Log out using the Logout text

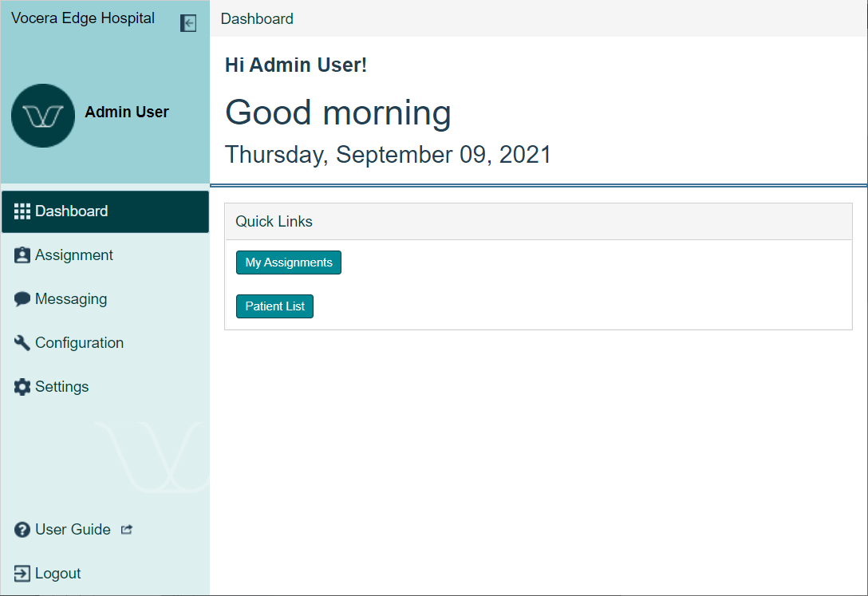coord(58,574)
